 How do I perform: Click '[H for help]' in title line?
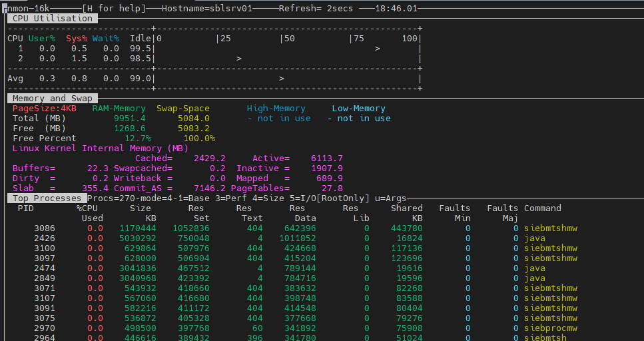click(114, 9)
